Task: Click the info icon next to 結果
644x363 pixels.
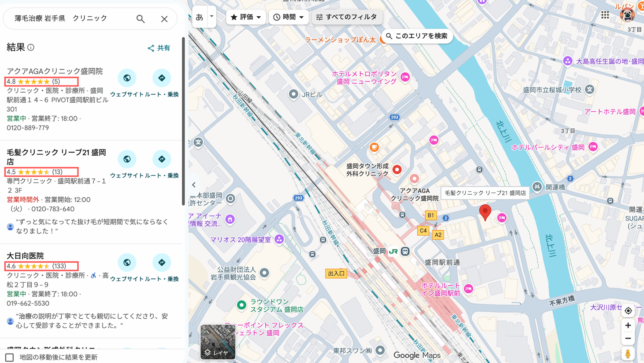Action: tap(31, 47)
